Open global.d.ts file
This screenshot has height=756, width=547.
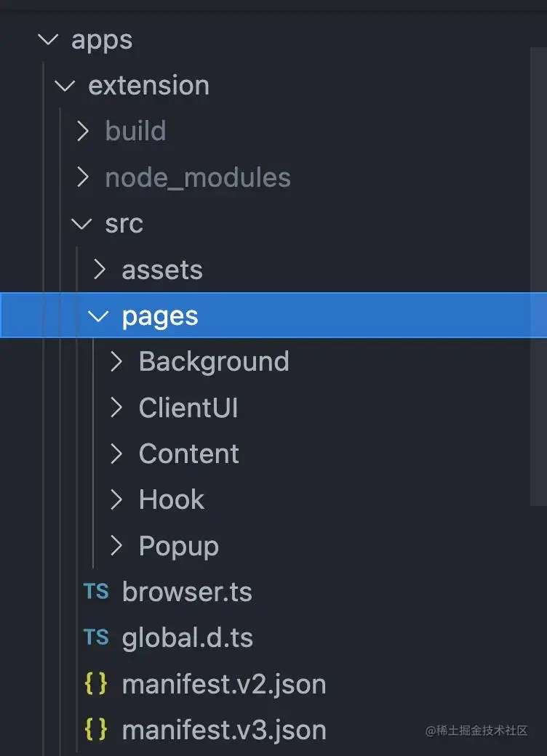tap(187, 638)
